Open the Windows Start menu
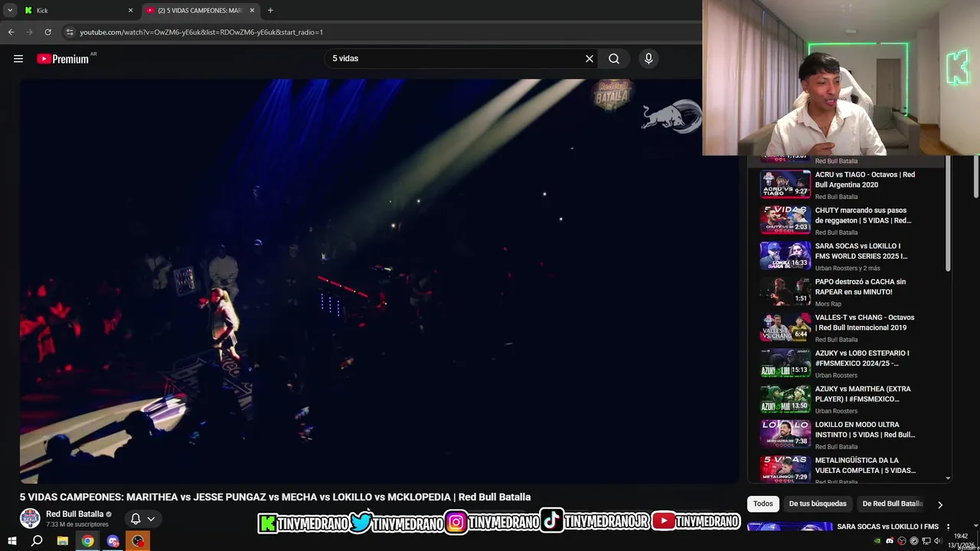980x551 pixels. (12, 541)
